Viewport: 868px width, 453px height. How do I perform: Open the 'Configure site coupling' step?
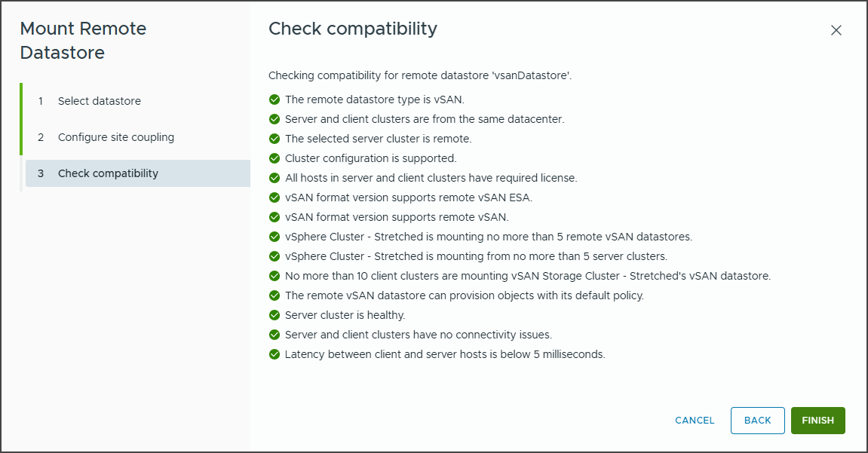pos(116,136)
